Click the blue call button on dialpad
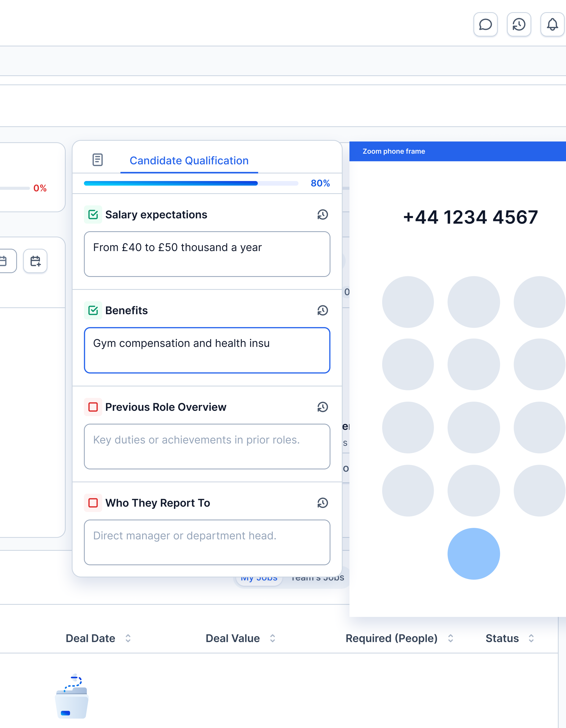Image resolution: width=566 pixels, height=728 pixels. tap(474, 554)
